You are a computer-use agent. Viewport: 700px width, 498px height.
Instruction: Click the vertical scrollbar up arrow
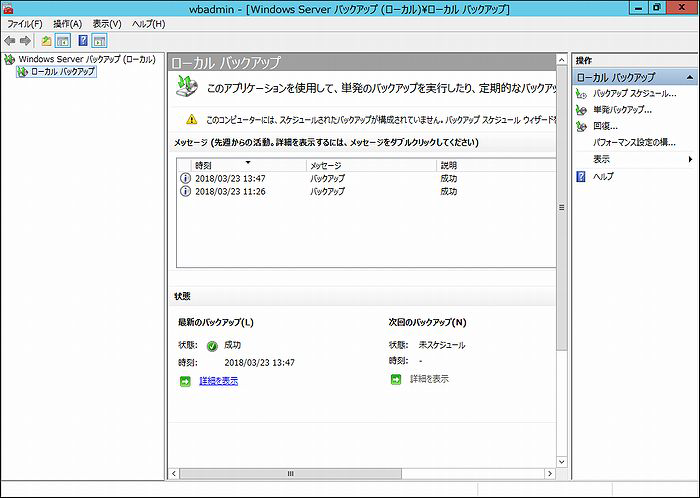[x=562, y=60]
